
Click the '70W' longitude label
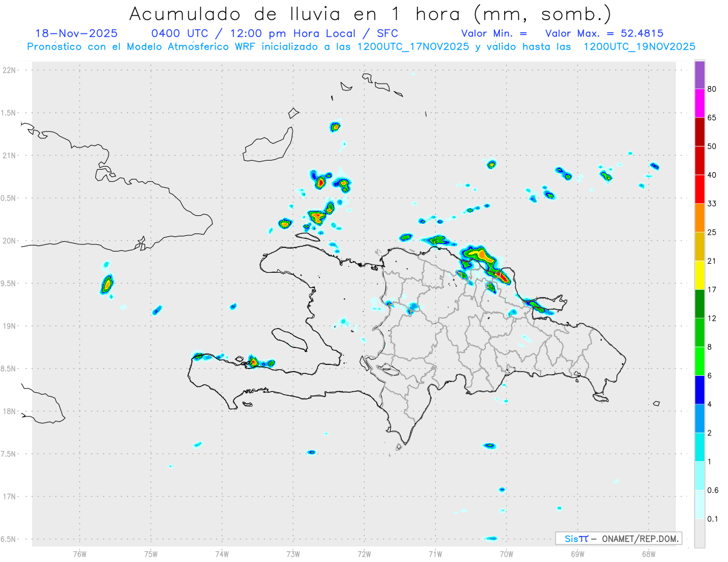click(x=506, y=554)
